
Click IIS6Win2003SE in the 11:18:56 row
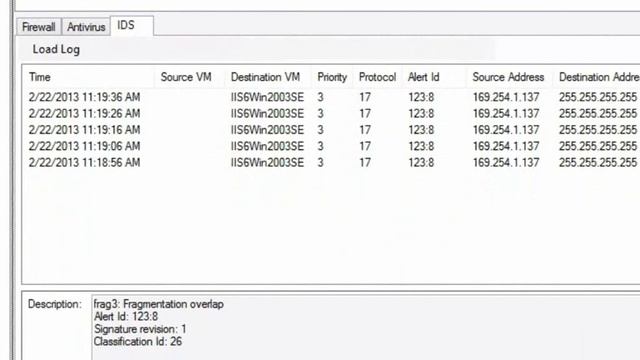267,162
